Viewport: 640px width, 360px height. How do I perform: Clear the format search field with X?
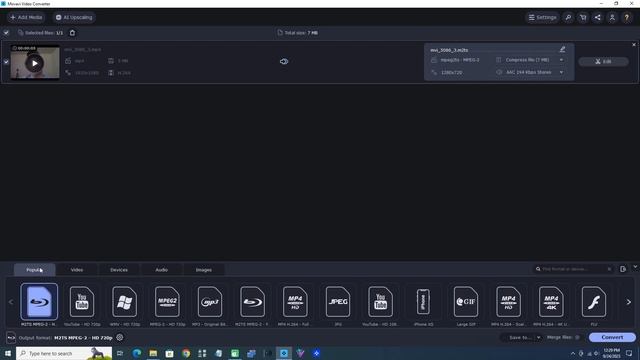click(x=609, y=269)
